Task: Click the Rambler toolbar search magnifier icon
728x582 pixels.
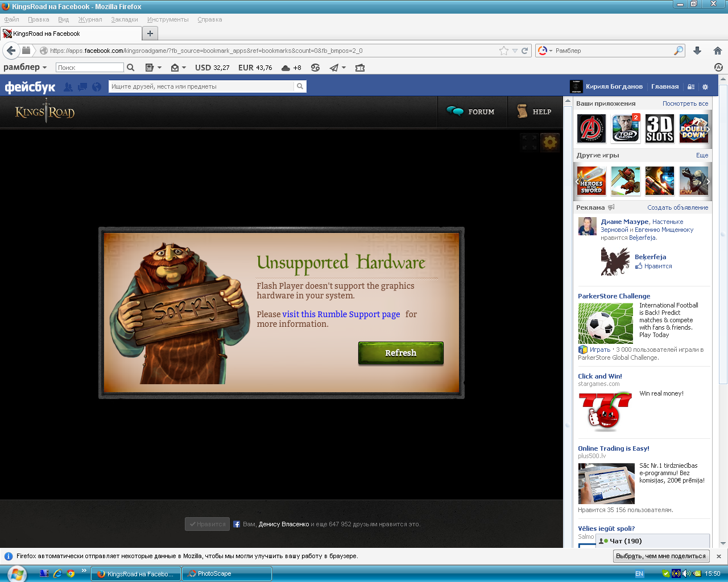Action: (x=131, y=68)
